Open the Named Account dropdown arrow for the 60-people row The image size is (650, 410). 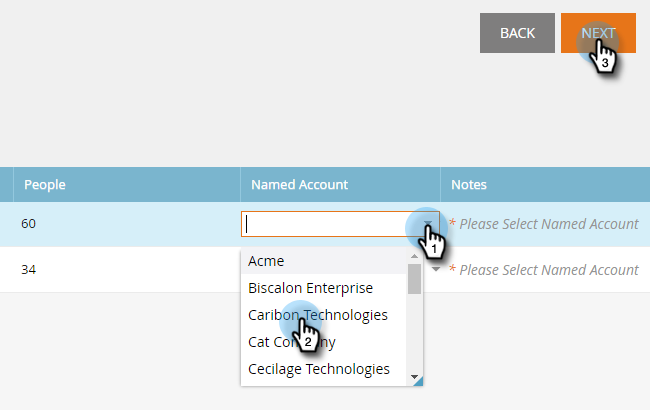tap(428, 224)
